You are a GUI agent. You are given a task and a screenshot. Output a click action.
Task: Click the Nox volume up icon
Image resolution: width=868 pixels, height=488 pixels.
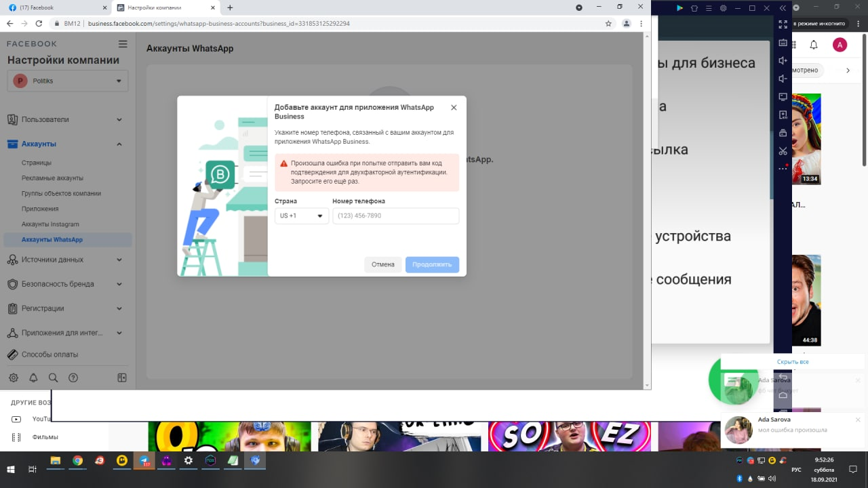(783, 60)
